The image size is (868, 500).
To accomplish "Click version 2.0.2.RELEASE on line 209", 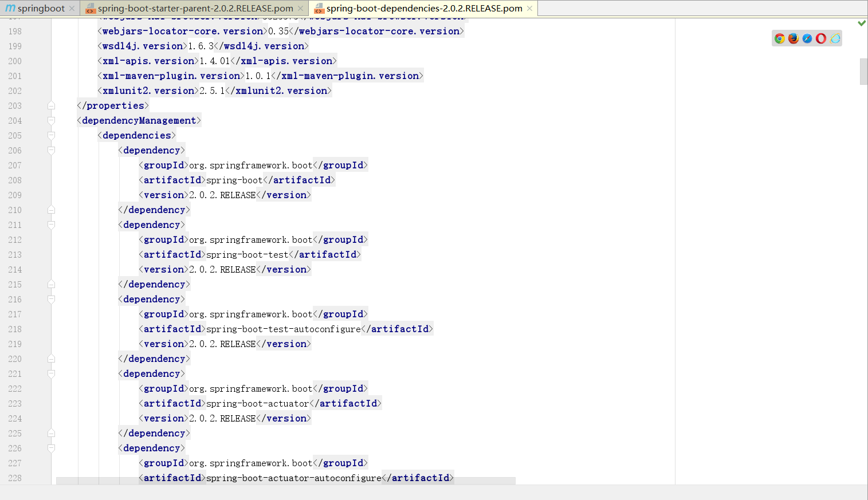I will (x=222, y=195).
